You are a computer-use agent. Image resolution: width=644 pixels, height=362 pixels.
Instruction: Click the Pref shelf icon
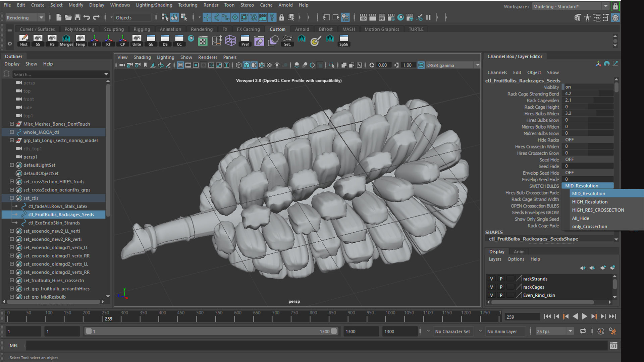tap(245, 40)
